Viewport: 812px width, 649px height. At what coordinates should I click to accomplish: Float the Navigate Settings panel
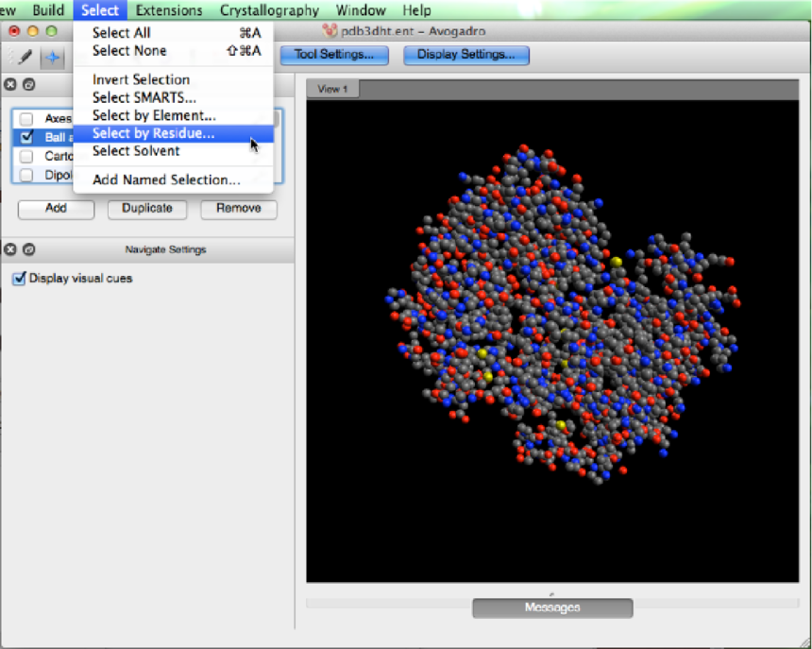pyautogui.click(x=28, y=249)
